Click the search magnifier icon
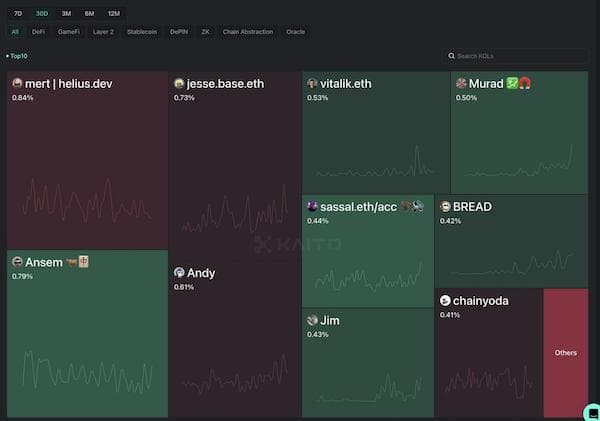Viewport: 600px width, 421px height. coord(452,56)
